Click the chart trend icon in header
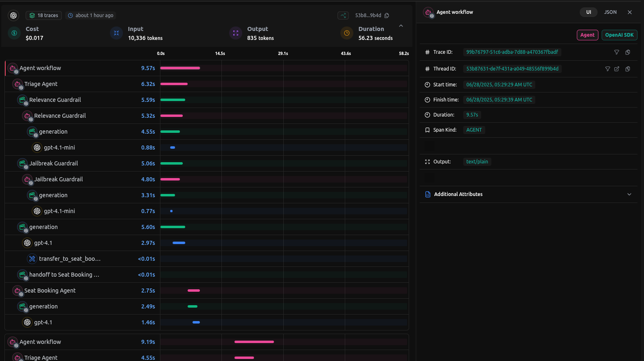Screen dimensions: 644x361 tap(343, 15)
